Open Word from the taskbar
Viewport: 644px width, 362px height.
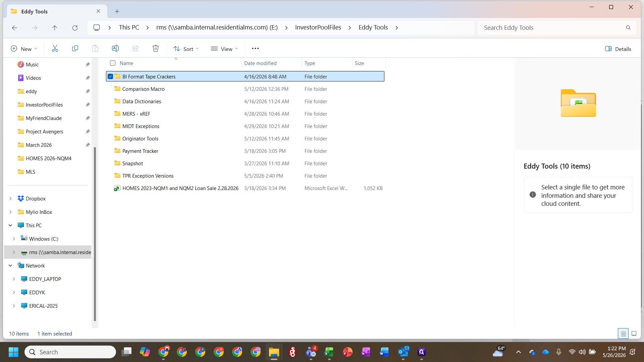tap(384, 352)
